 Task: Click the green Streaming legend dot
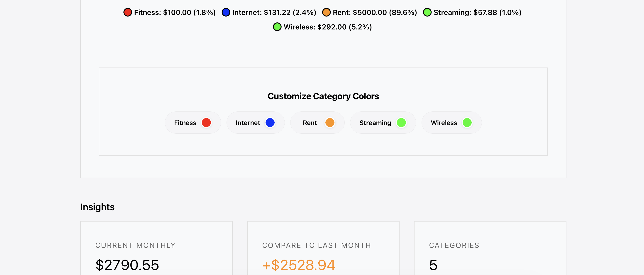pos(427,12)
